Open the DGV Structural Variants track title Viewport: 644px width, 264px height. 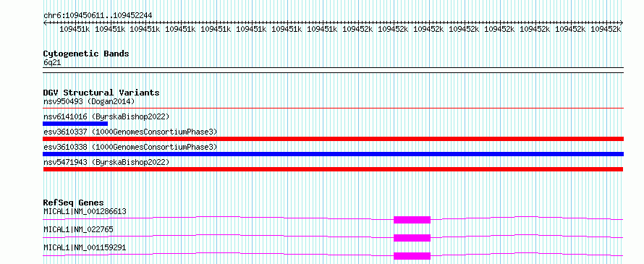(101, 93)
